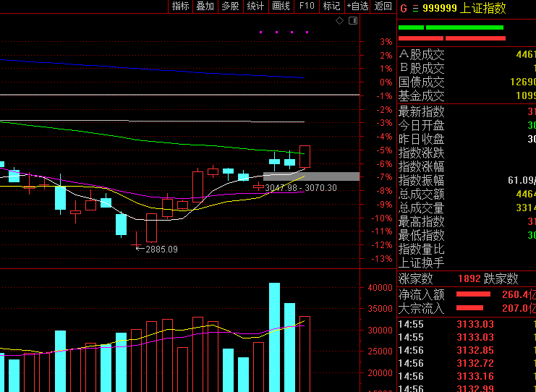This screenshot has width=536, height=392.
Task: Click the 最低指数 row label
Action: point(422,235)
